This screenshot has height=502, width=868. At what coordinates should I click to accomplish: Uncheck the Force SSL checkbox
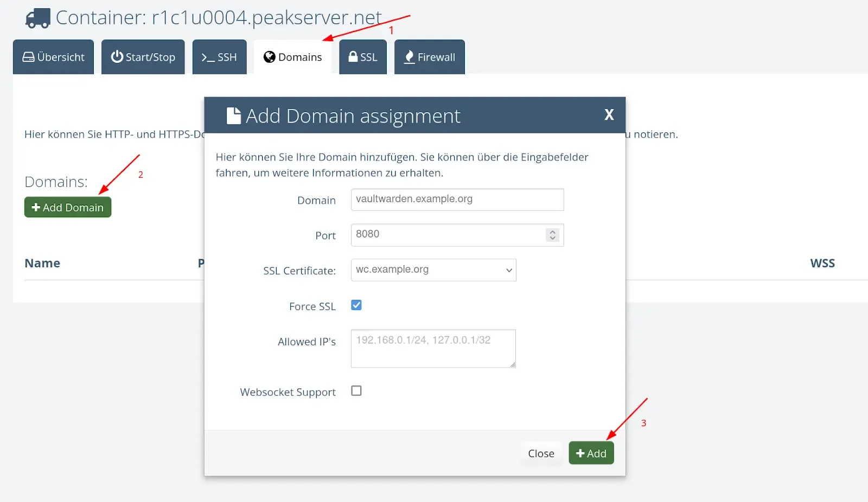click(x=356, y=305)
